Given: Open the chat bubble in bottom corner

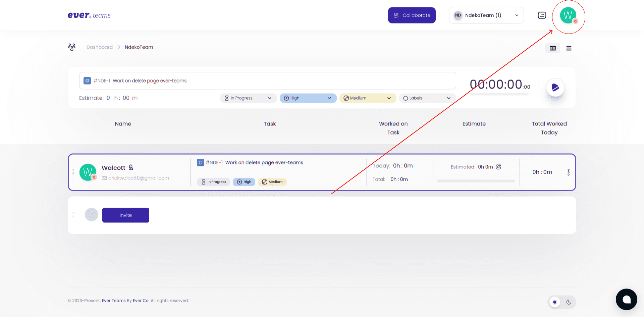Looking at the screenshot, I should coord(626,299).
